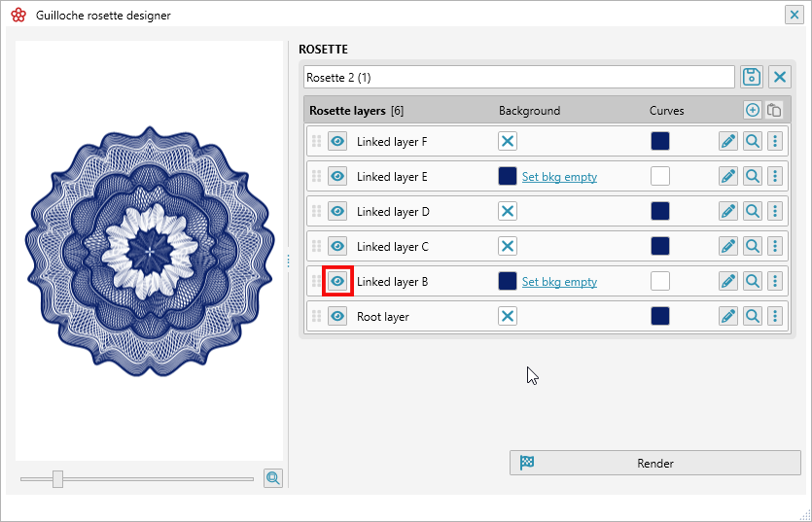Screen dimensions: 812x522
Task: Pick background color swatch of Linked layer B
Action: (508, 281)
